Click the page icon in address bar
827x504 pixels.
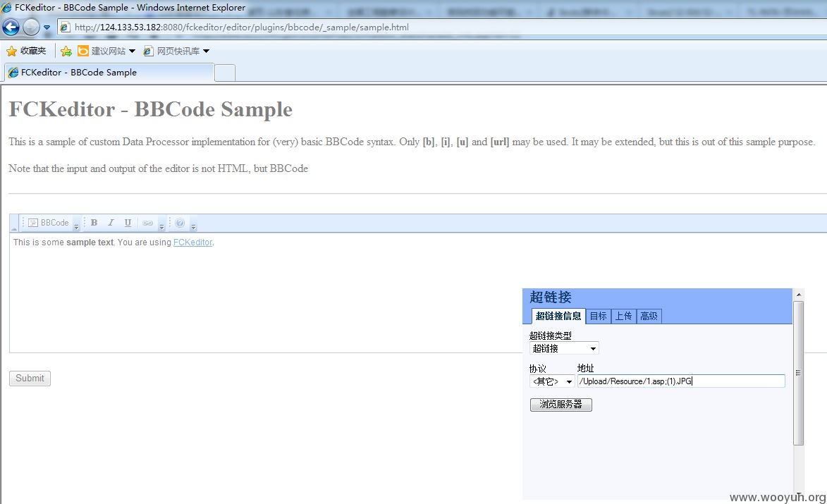(x=65, y=27)
